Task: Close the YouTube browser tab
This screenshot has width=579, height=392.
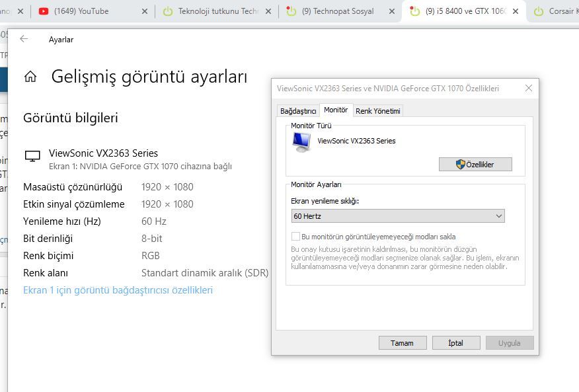Action: 145,11
